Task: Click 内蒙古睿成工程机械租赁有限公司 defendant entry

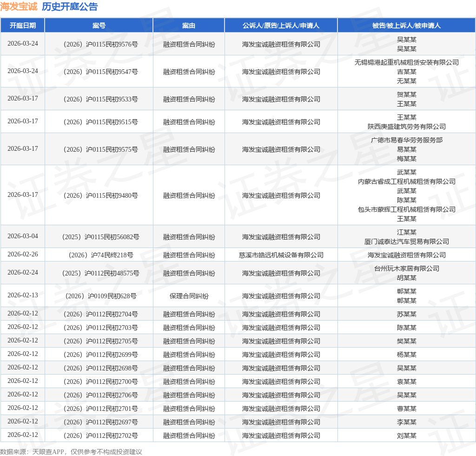Action: point(406,181)
